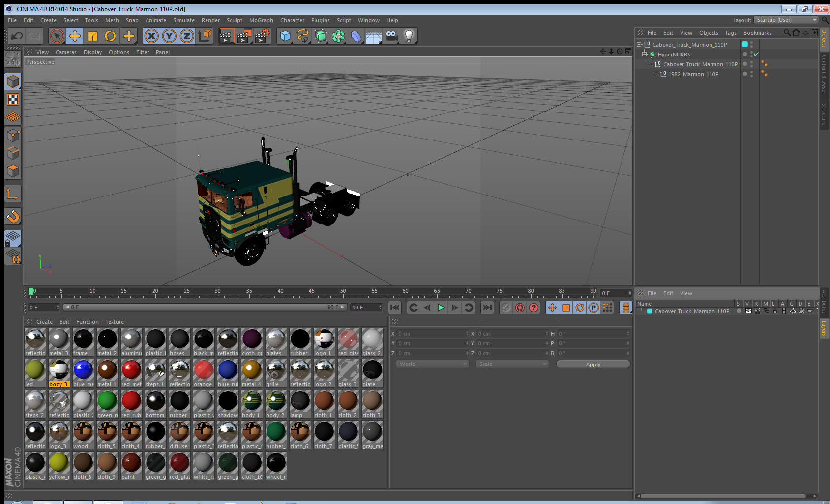Toggle X axis lock
Image resolution: width=830 pixels, height=504 pixels.
coord(151,36)
